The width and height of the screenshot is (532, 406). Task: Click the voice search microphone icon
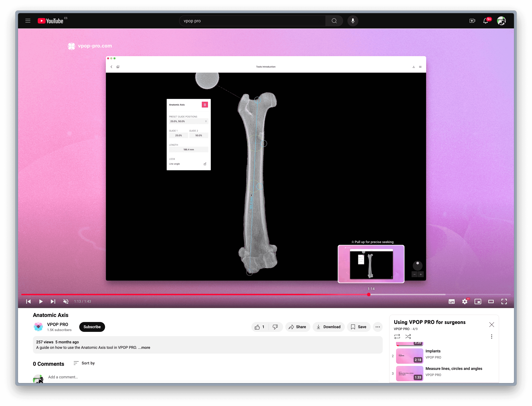[353, 21]
